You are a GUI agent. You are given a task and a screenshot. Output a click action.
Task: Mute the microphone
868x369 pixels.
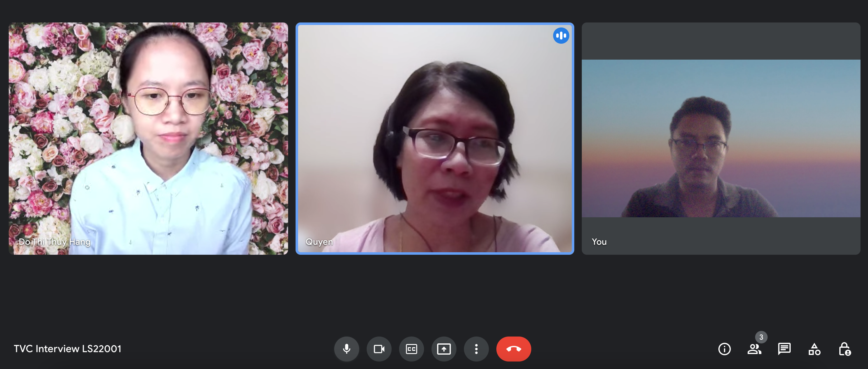click(346, 349)
